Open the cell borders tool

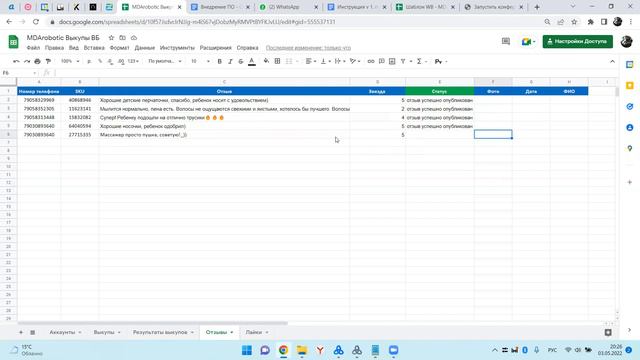[x=278, y=61]
